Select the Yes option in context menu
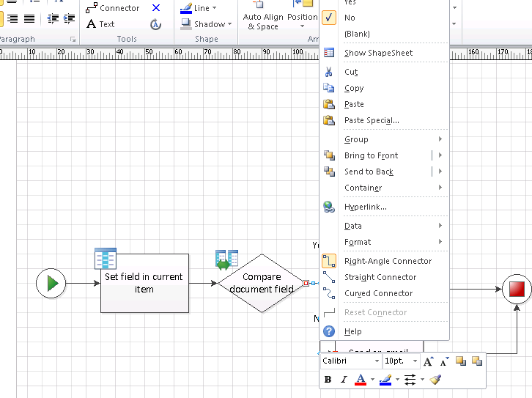 click(385, 2)
